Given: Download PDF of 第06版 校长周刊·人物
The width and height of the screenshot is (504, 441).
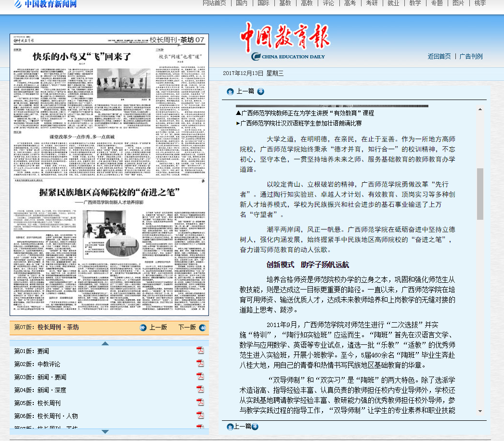Looking at the screenshot, I should (200, 416).
